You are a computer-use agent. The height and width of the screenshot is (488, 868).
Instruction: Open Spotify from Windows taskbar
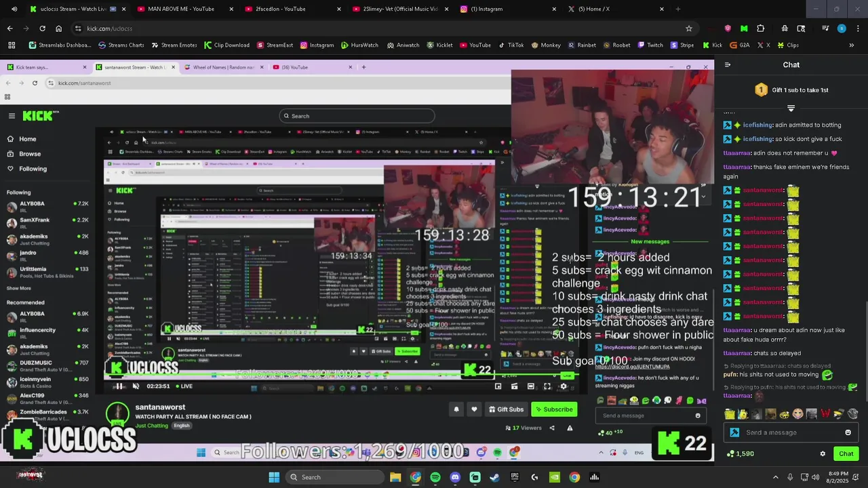[x=435, y=477]
